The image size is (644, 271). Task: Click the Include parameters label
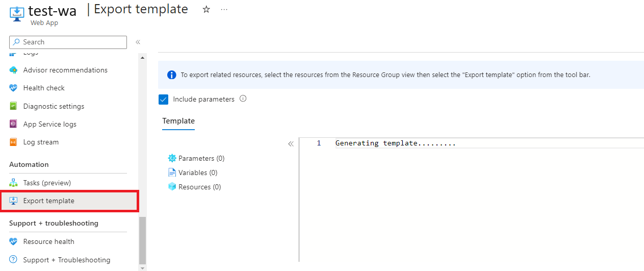203,100
